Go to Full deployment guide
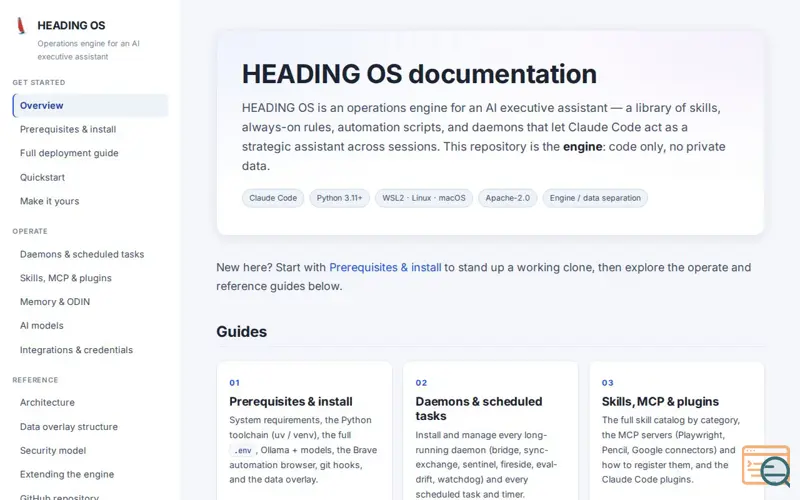Image resolution: width=800 pixels, height=500 pixels. pos(69,153)
